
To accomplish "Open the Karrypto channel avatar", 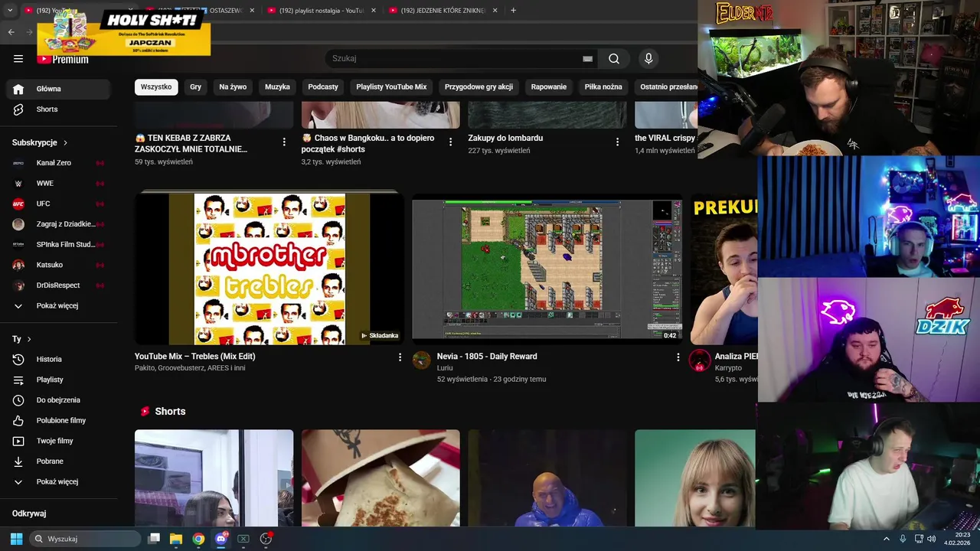I will pyautogui.click(x=700, y=360).
